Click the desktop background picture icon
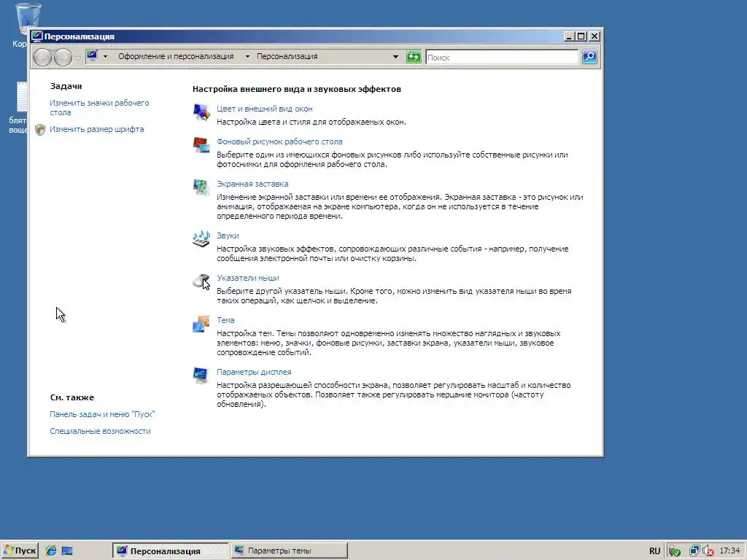The height and width of the screenshot is (560, 747). (201, 145)
